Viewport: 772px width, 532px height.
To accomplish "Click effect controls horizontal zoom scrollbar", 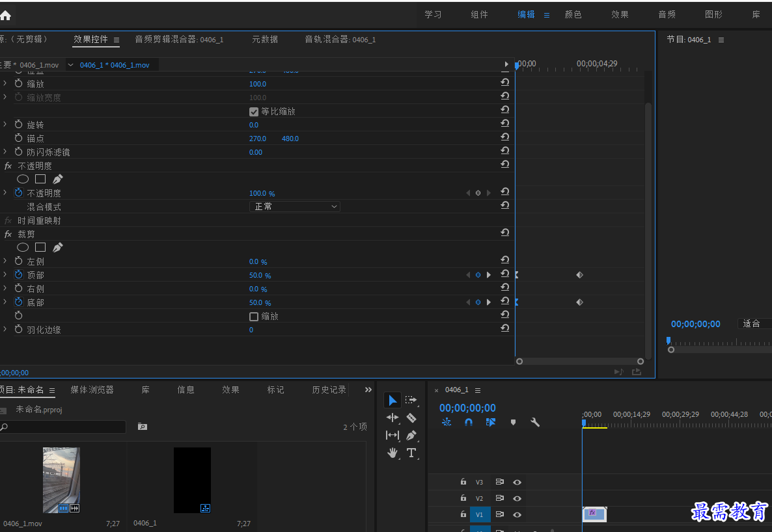I will pos(579,361).
